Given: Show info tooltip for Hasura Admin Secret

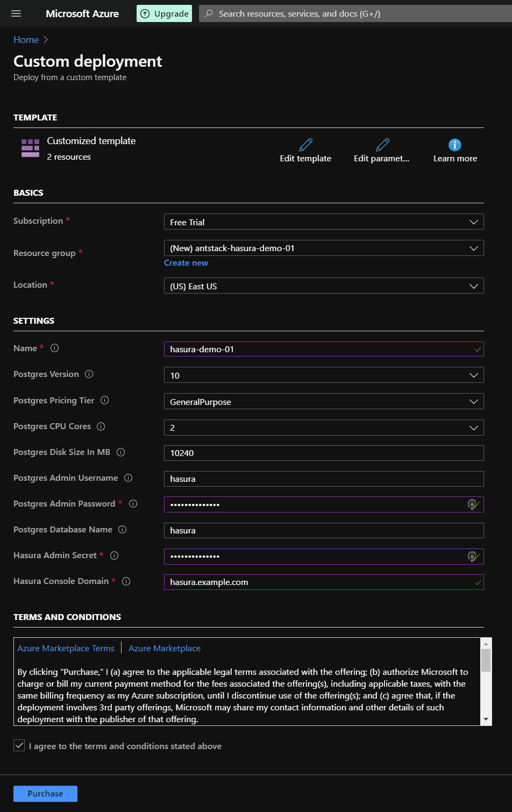Looking at the screenshot, I should [114, 555].
